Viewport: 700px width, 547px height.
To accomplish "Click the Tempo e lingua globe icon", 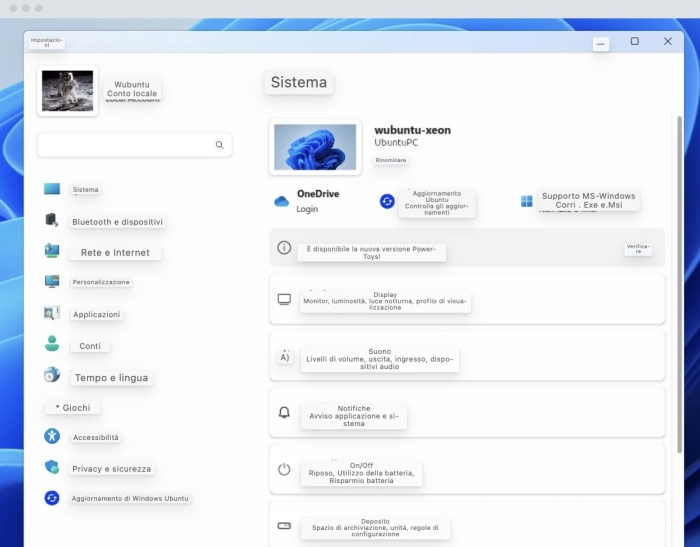I will tap(52, 374).
